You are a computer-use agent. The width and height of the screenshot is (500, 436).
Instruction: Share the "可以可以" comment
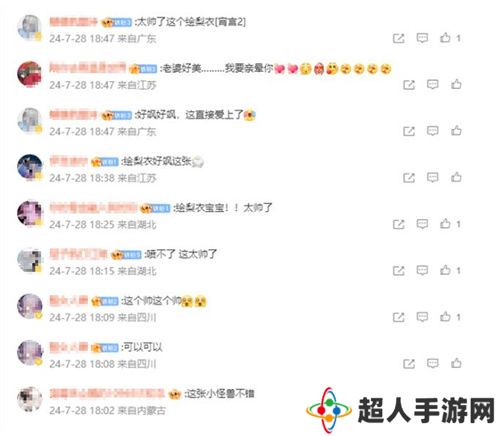(x=409, y=363)
